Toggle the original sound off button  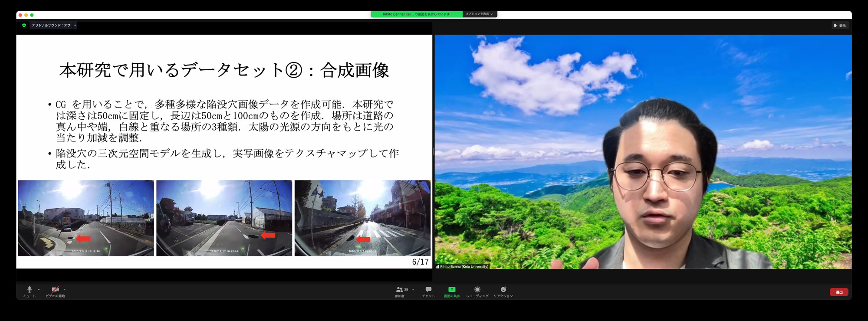click(x=51, y=25)
